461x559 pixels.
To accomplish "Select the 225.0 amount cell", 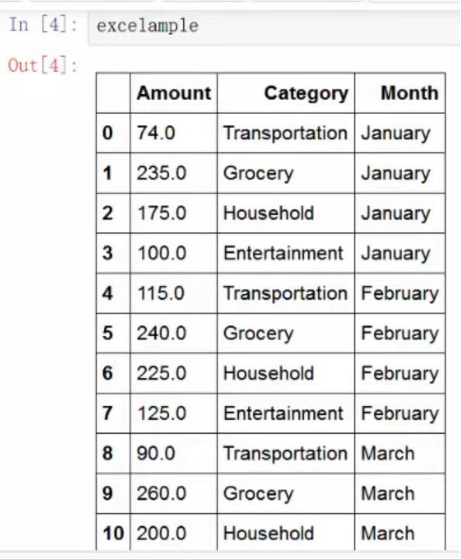I will coord(174,373).
